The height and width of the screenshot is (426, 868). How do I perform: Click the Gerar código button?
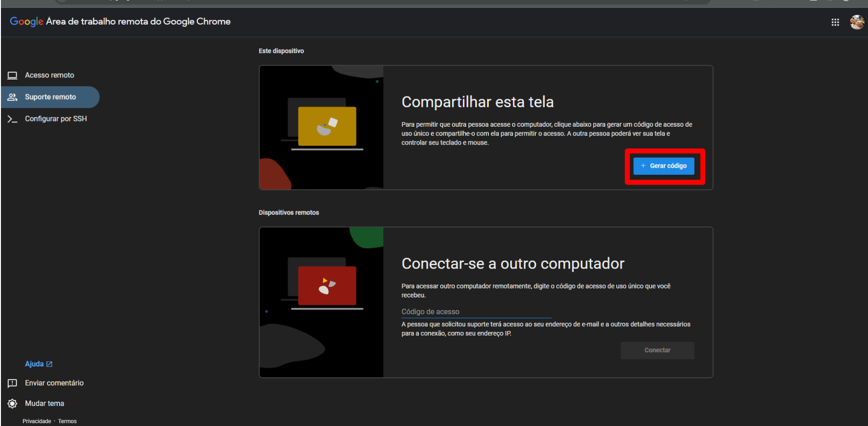[x=664, y=166]
